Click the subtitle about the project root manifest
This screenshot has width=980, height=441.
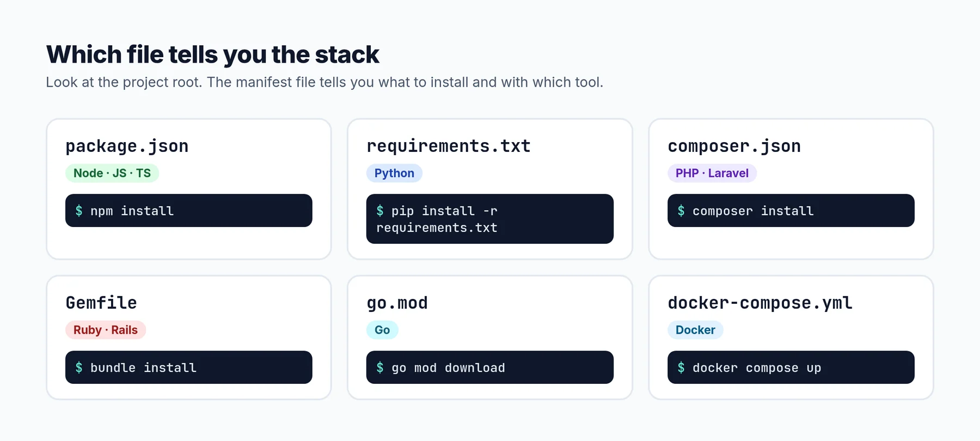[324, 82]
